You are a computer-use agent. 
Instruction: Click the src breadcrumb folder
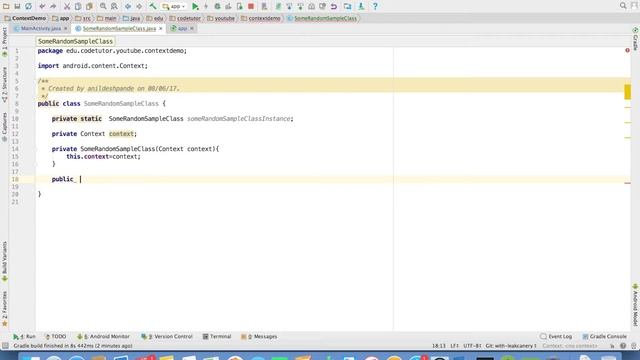coord(83,18)
